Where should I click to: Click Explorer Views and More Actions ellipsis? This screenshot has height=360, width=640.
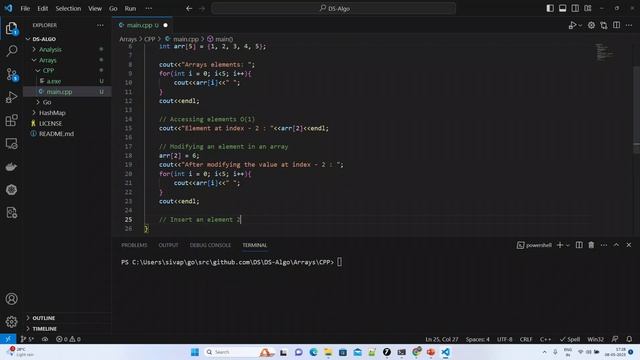tap(100, 25)
